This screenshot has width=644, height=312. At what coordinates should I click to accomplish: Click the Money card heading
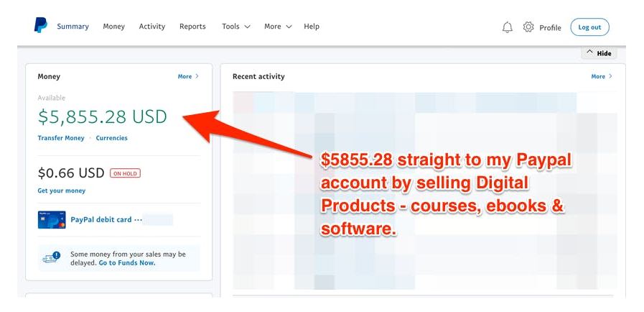tap(49, 76)
